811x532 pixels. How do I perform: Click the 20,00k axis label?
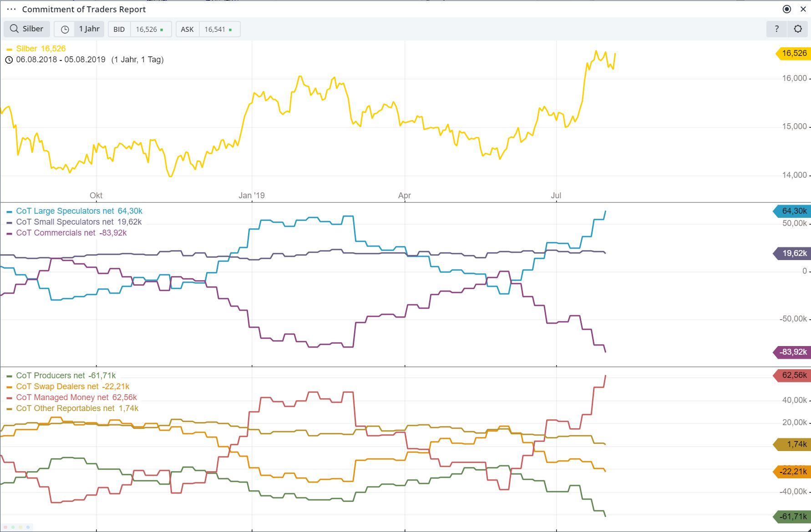point(795,422)
